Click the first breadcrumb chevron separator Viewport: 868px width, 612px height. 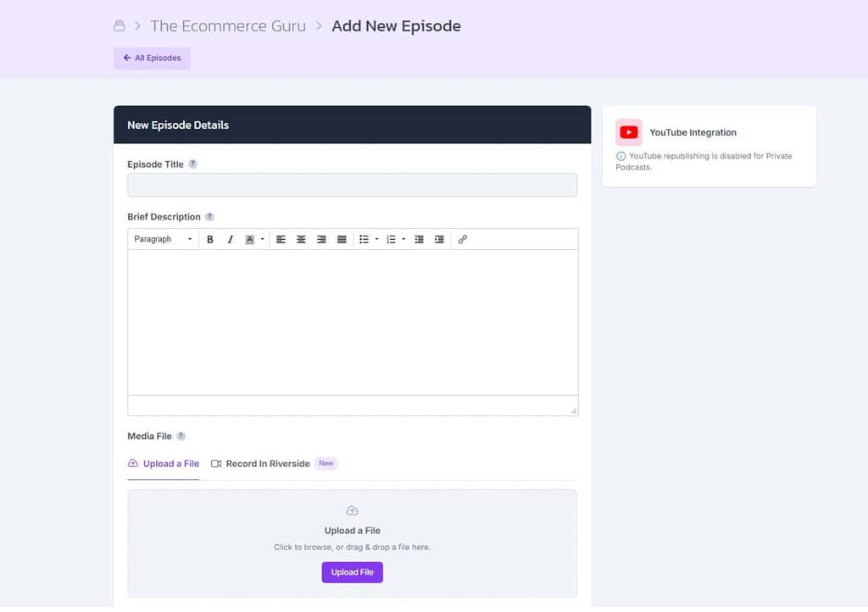point(137,25)
